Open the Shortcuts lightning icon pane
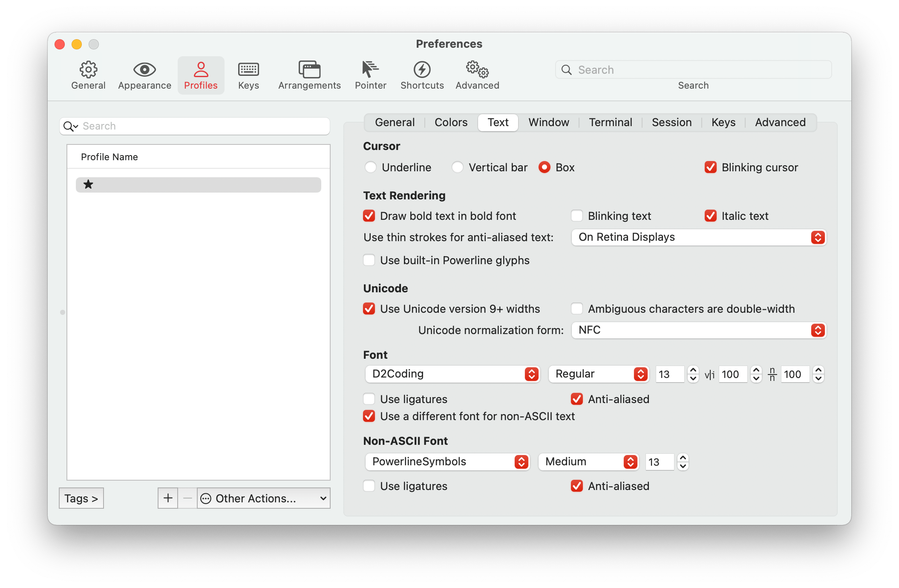Screen dimensions: 899x588 [422, 75]
